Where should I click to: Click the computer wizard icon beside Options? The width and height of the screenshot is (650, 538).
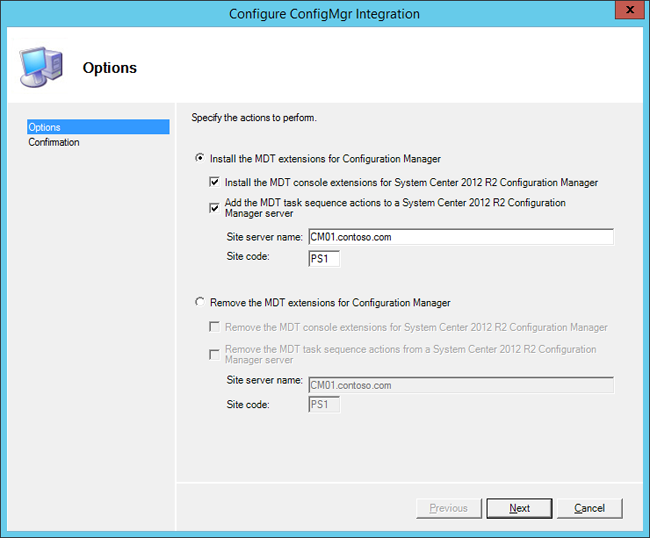click(x=41, y=67)
